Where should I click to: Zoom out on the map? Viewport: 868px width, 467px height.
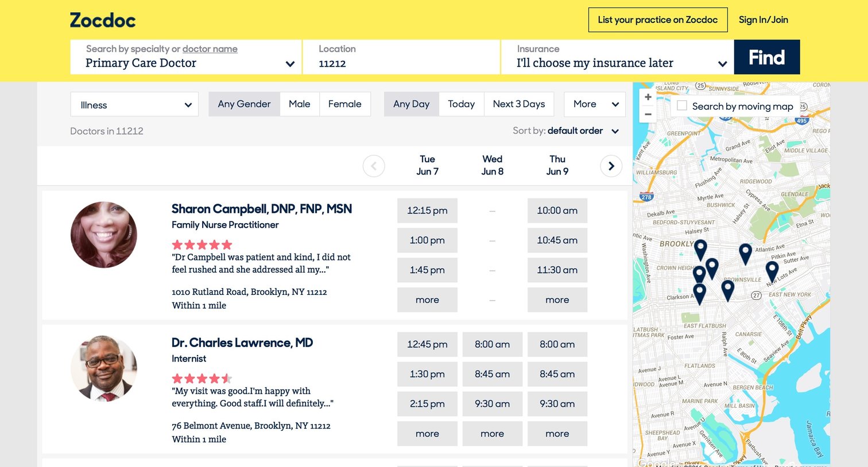pos(648,114)
